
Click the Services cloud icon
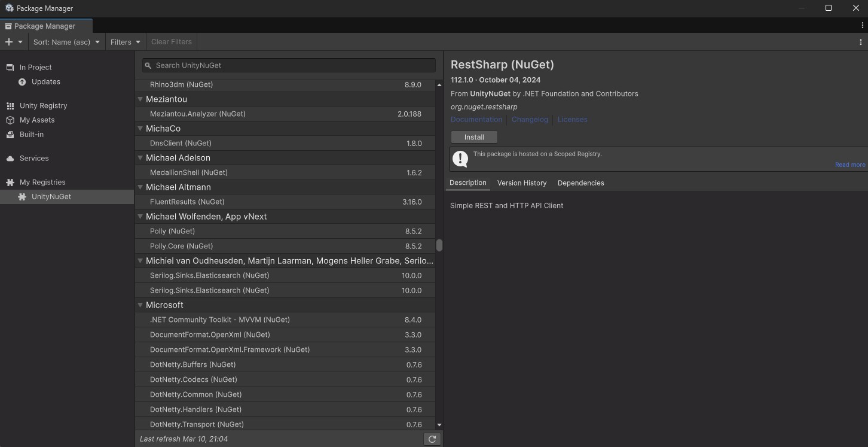pyautogui.click(x=10, y=159)
